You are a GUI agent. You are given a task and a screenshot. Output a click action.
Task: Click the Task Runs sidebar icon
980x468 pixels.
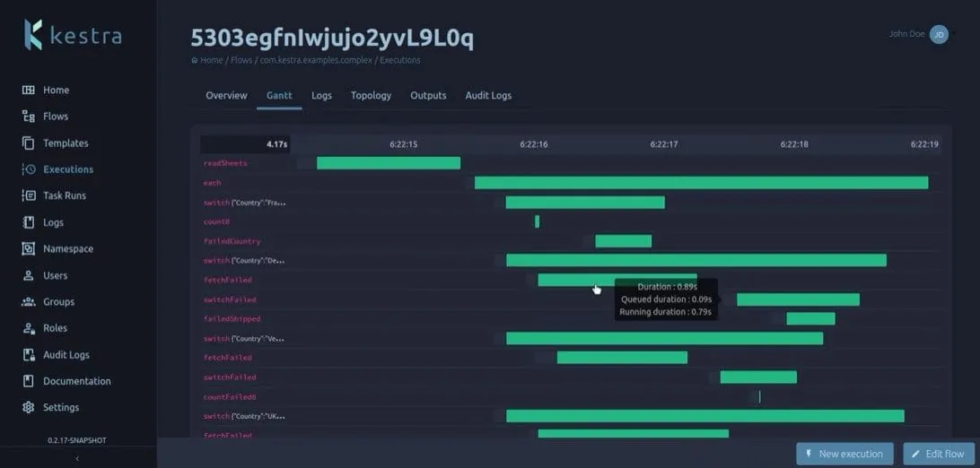pyautogui.click(x=28, y=195)
